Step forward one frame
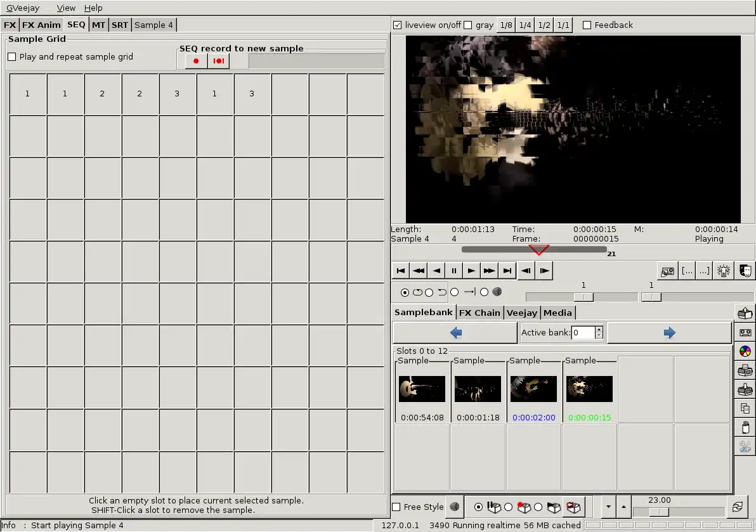756x532 pixels. [x=544, y=271]
